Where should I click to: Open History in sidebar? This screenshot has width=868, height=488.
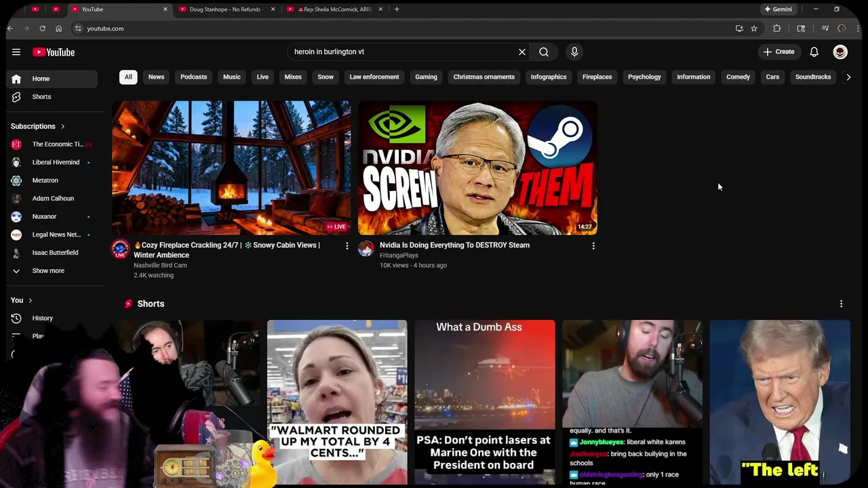click(x=52, y=318)
